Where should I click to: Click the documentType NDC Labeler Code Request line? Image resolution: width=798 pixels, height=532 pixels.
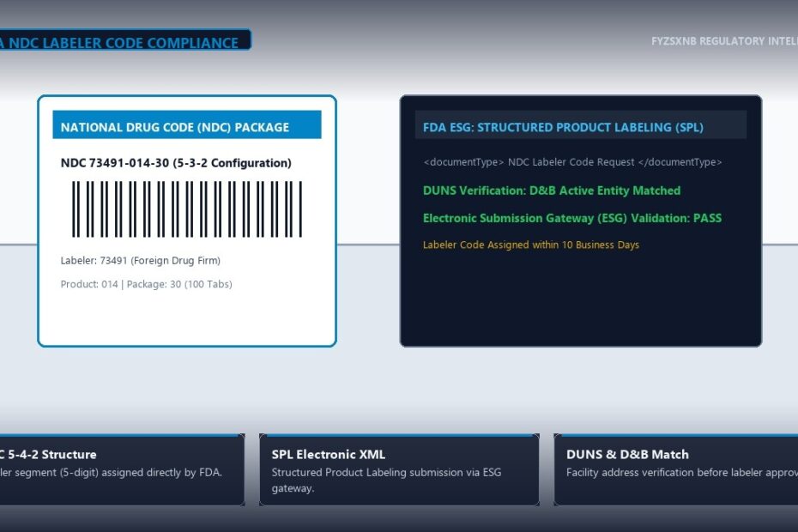(x=572, y=162)
